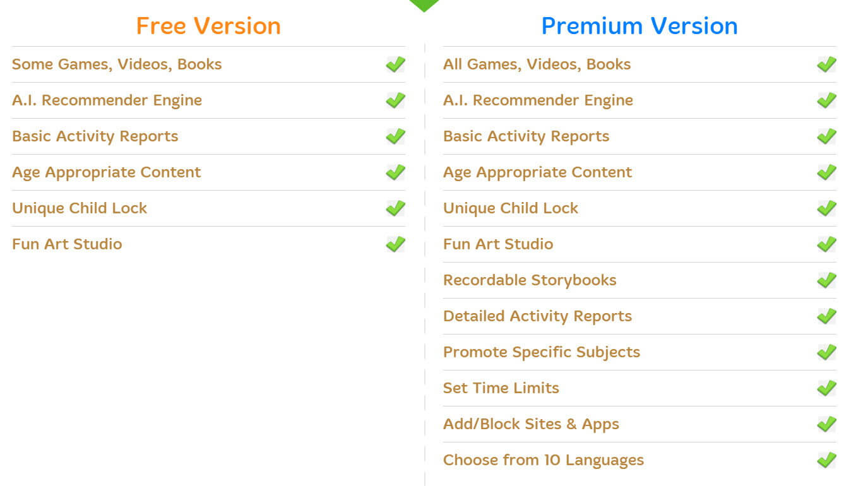868x486 pixels.
Task: Click Premium Age Appropriate Content text
Action: (x=538, y=172)
